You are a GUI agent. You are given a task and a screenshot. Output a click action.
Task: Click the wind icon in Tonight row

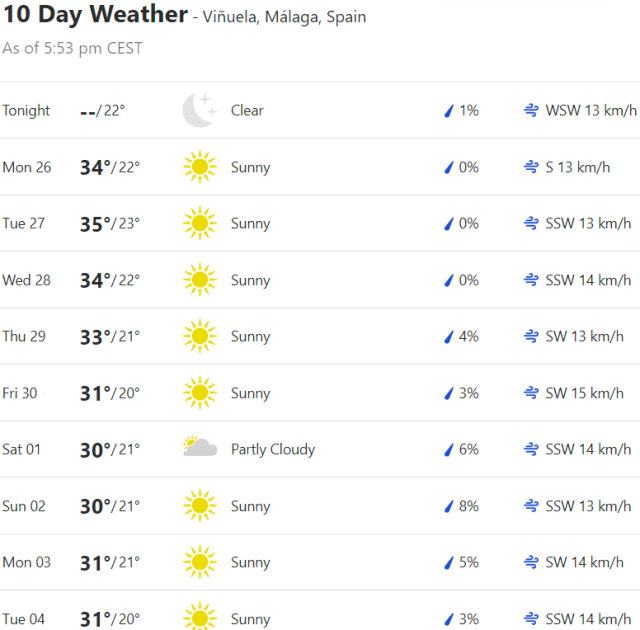[x=531, y=110]
